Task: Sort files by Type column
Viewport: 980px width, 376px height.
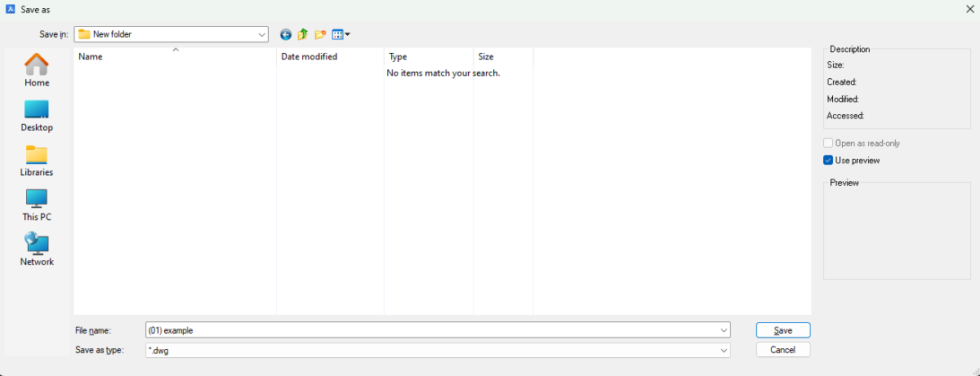Action: pos(429,57)
